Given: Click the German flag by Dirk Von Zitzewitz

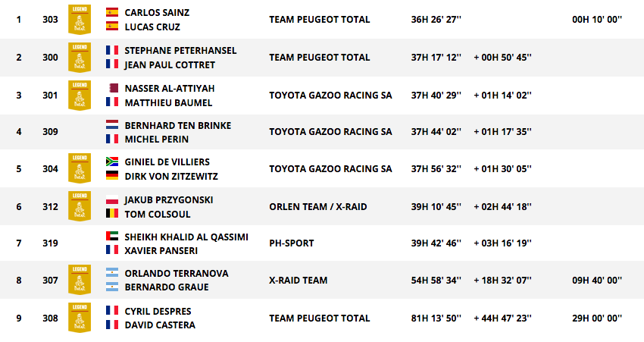Looking at the screenshot, I should pyautogui.click(x=112, y=175).
